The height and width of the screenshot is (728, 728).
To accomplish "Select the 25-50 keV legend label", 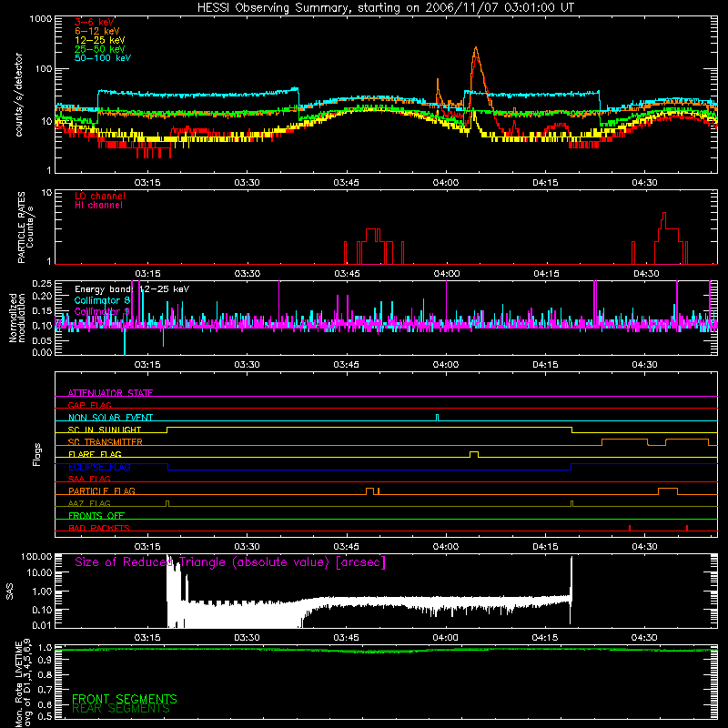I will [100, 49].
